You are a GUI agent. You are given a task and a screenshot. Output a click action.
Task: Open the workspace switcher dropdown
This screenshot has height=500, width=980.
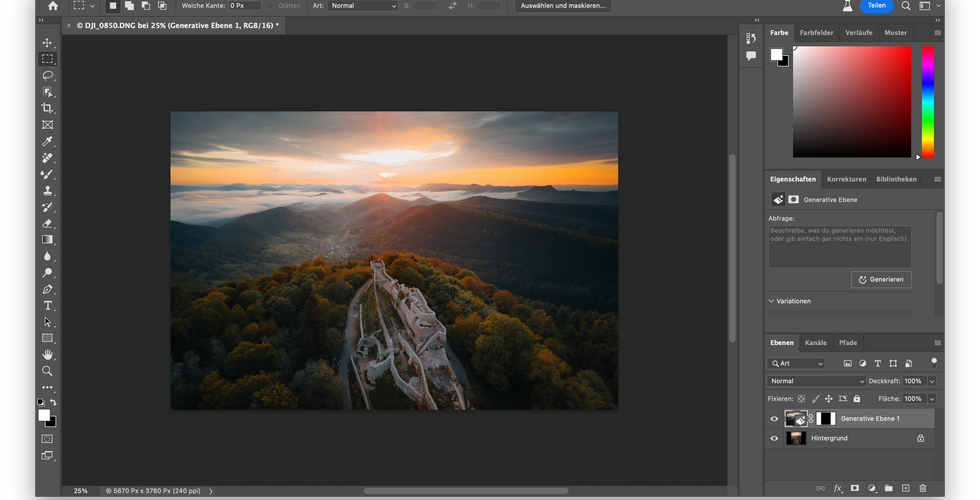[x=928, y=6]
